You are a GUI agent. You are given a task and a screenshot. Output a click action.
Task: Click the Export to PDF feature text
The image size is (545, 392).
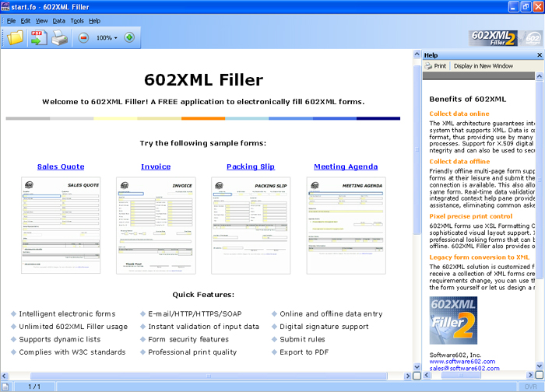tap(304, 352)
